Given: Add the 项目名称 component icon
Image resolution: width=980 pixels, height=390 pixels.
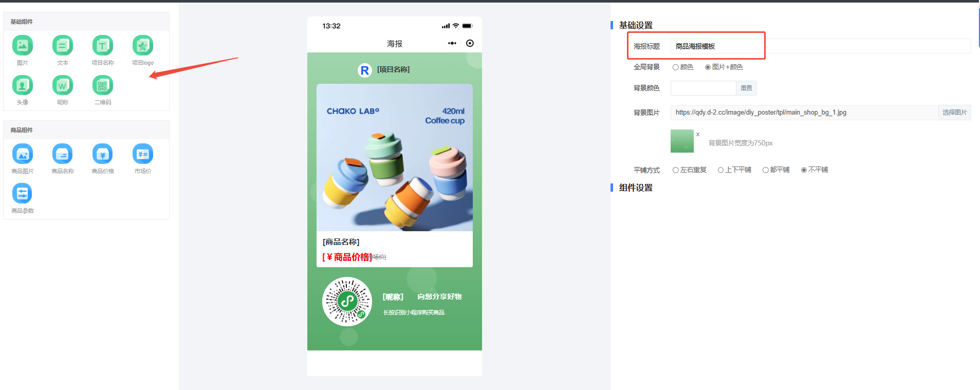Looking at the screenshot, I should coord(103,46).
